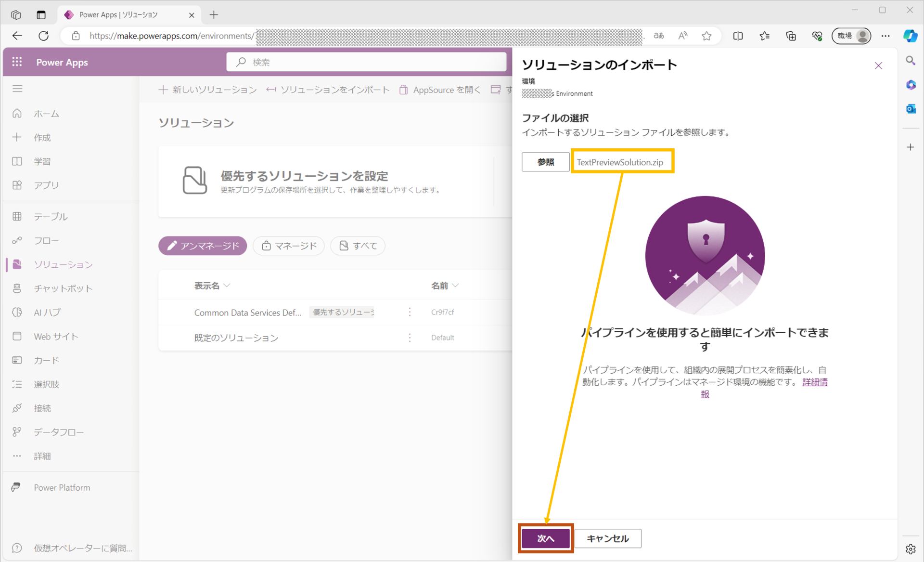Click the キャンセル button

(608, 538)
